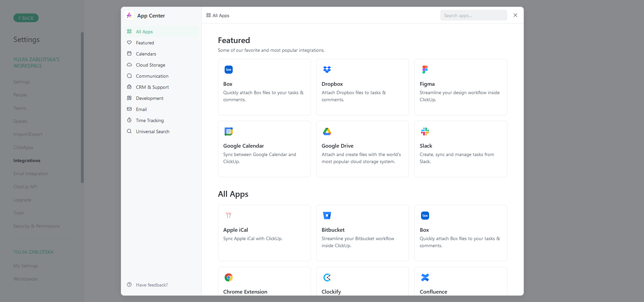The width and height of the screenshot is (644, 302).
Task: Open the Bitbucket card title
Action: [x=333, y=230]
